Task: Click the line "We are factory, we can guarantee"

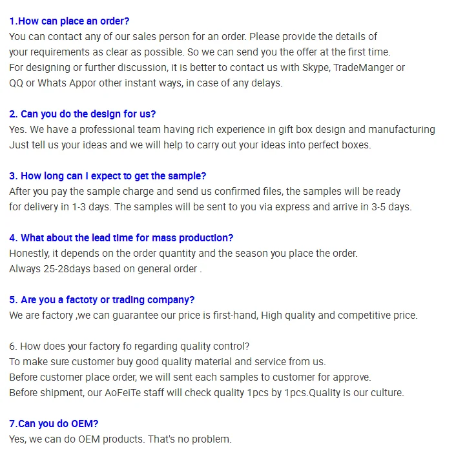Action: pos(213,315)
